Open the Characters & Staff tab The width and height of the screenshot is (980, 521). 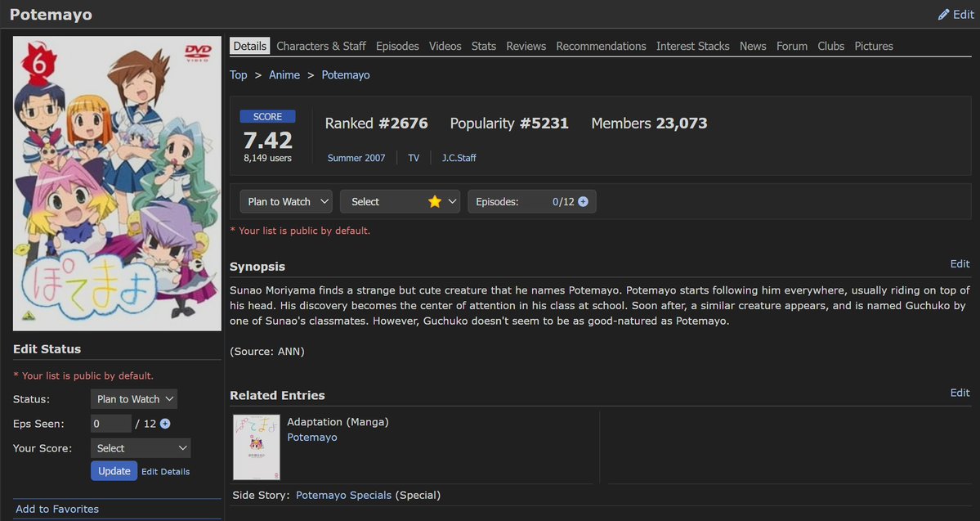click(x=321, y=46)
